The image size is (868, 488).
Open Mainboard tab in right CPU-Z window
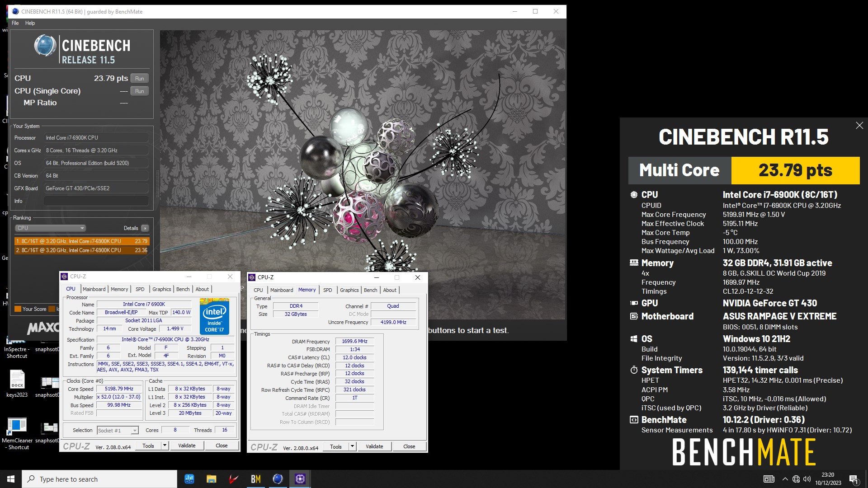(x=282, y=290)
